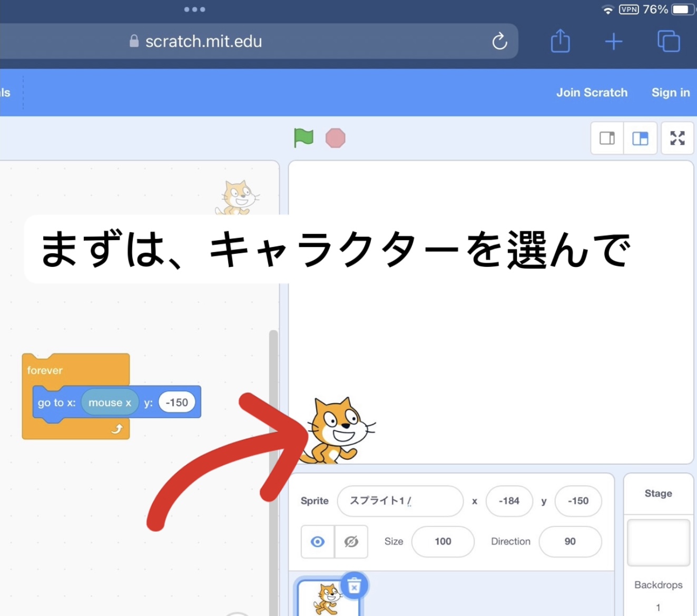The width and height of the screenshot is (697, 616).
Task: Show the sprite with eye icon
Action: coord(318,542)
